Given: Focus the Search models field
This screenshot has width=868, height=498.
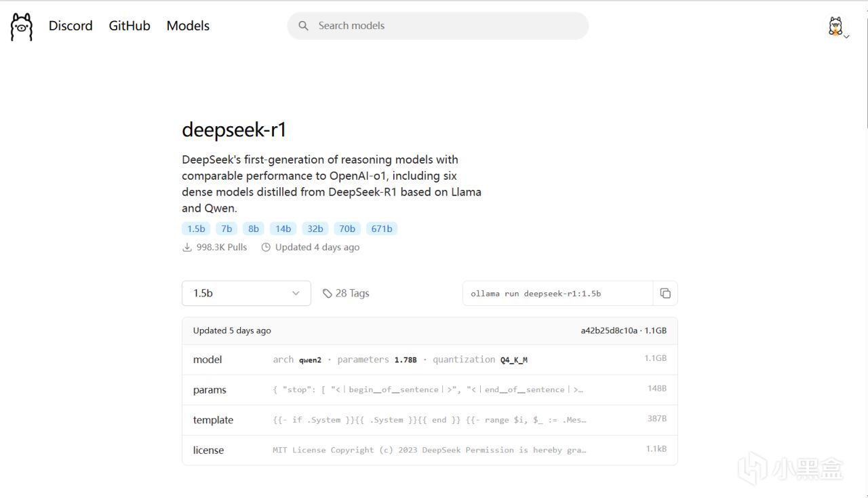Looking at the screenshot, I should coord(438,26).
